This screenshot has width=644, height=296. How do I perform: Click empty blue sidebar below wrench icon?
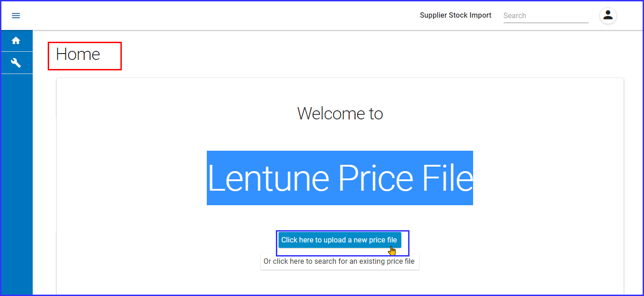coord(17,182)
